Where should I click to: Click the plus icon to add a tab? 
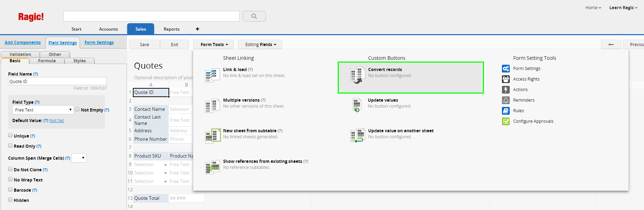click(x=197, y=29)
